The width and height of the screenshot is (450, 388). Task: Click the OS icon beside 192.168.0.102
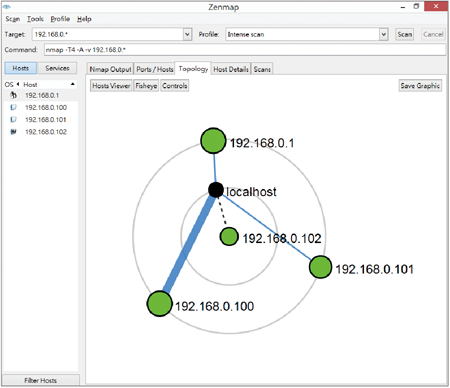pyautogui.click(x=13, y=132)
